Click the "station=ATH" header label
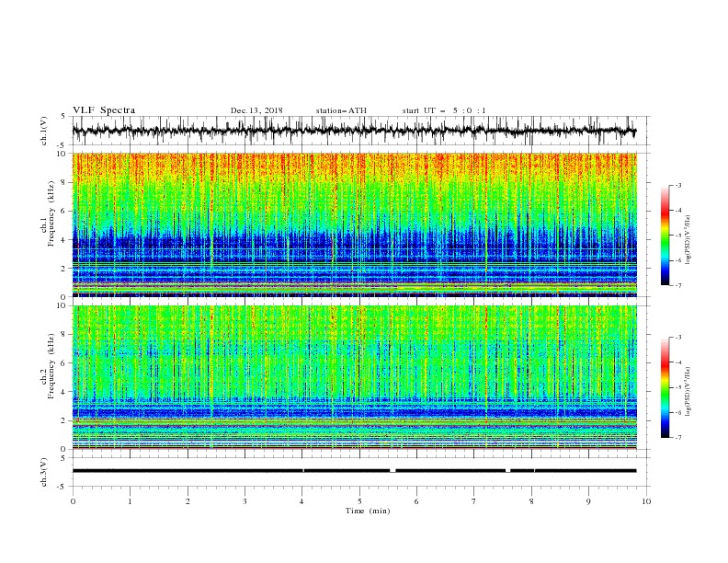Image resolution: width=728 pixels, height=563 pixels. pyautogui.click(x=341, y=110)
